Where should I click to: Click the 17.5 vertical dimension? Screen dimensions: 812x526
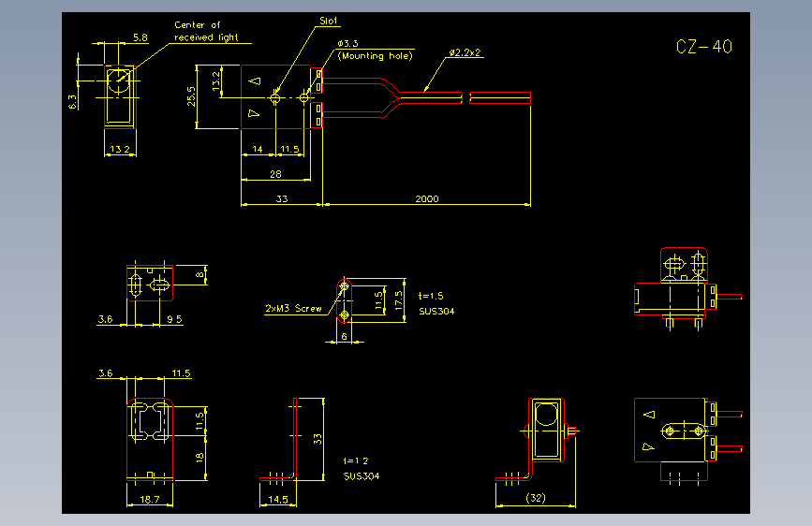click(x=398, y=300)
